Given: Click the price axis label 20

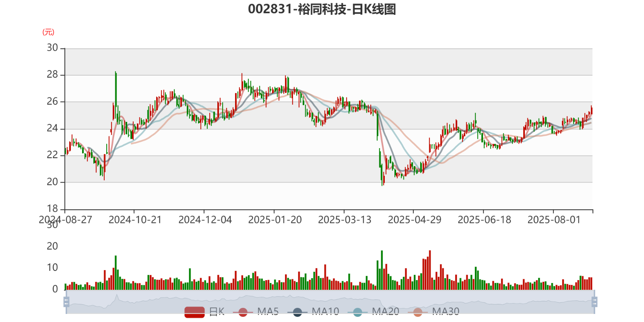Looking at the screenshot, I should (x=52, y=182).
